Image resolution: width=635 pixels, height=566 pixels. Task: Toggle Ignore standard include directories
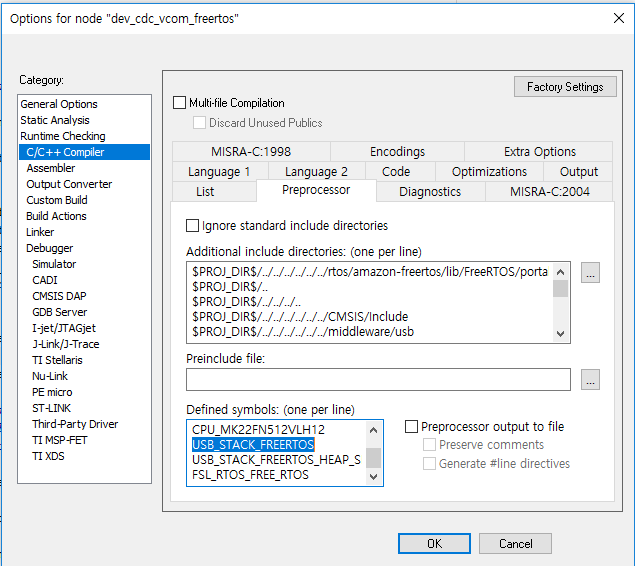point(193,226)
